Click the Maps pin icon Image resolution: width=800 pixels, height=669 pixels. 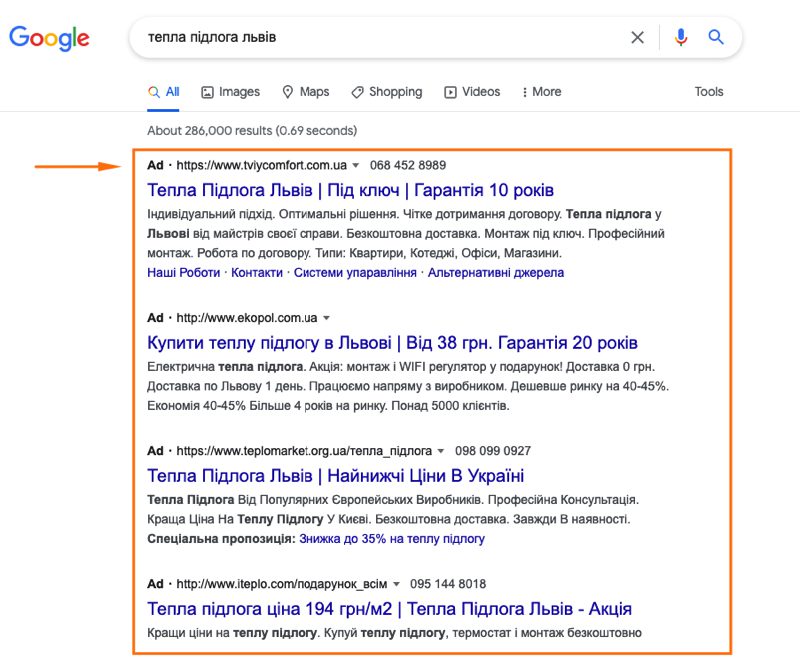click(x=287, y=91)
